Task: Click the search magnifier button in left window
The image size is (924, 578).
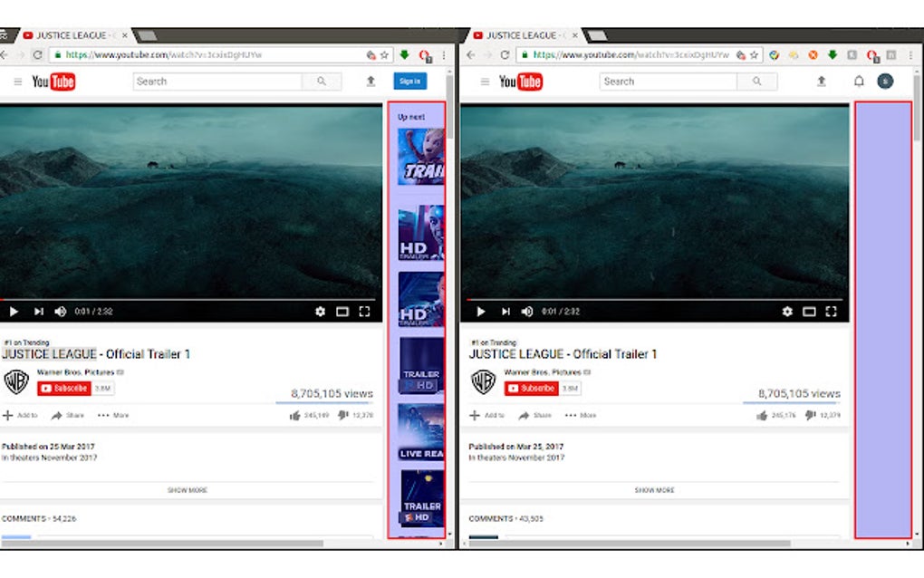Action: click(x=322, y=82)
